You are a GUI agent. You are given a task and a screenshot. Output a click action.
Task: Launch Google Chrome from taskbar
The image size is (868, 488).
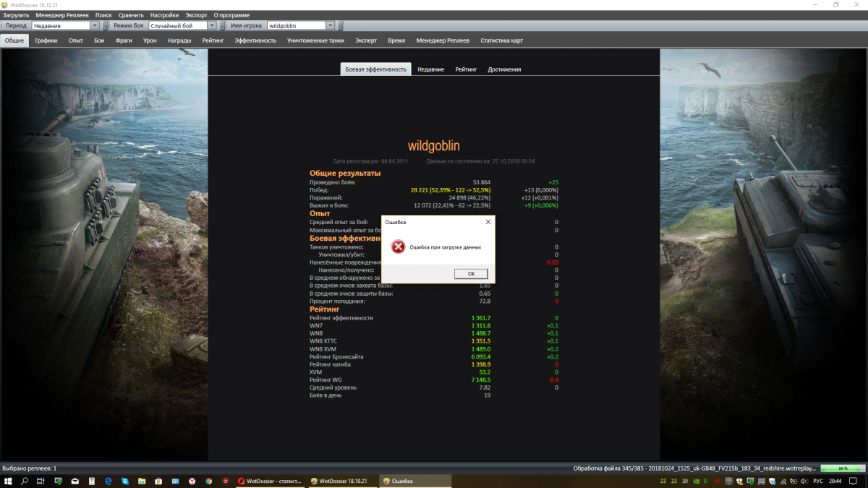[208, 481]
